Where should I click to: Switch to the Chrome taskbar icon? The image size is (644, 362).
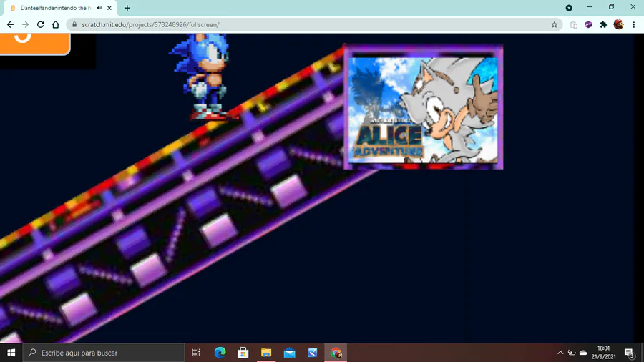tap(336, 353)
